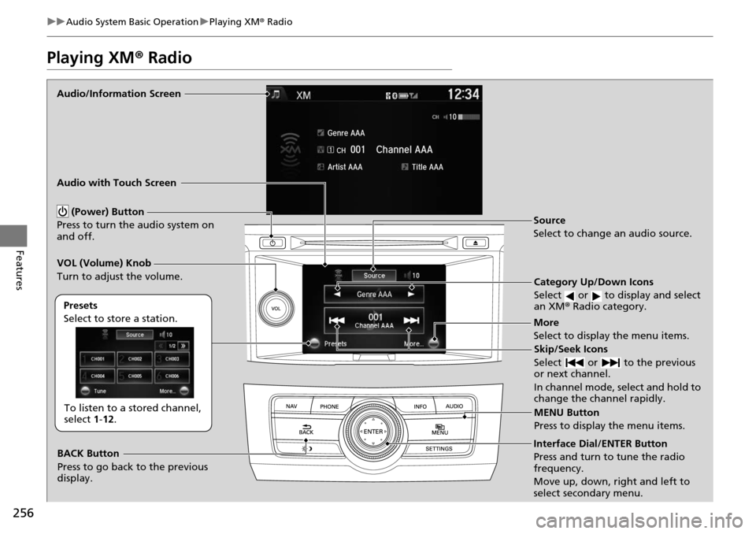The image size is (756, 534).
Task: Select the Source button on the touch screen
Action: pyautogui.click(x=373, y=276)
